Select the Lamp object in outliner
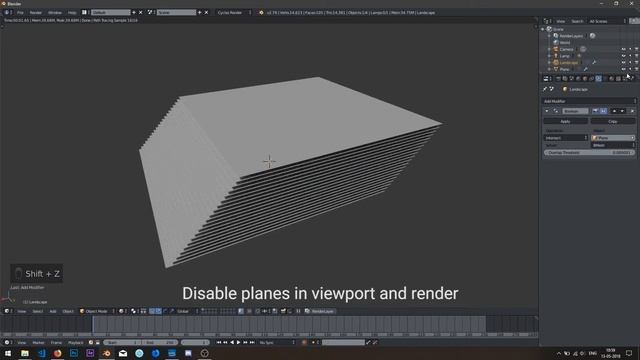This screenshot has width=640, height=360. click(x=564, y=56)
